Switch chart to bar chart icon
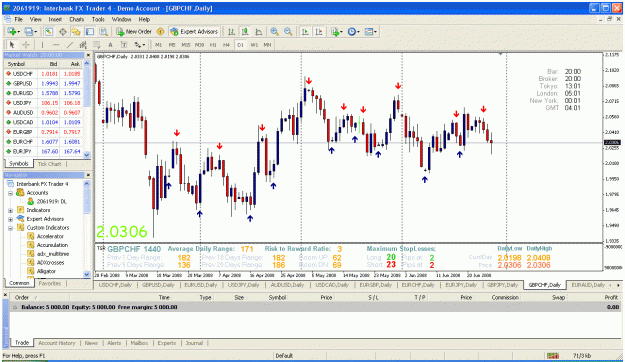Viewport: 625px width, 362px height. tap(231, 31)
